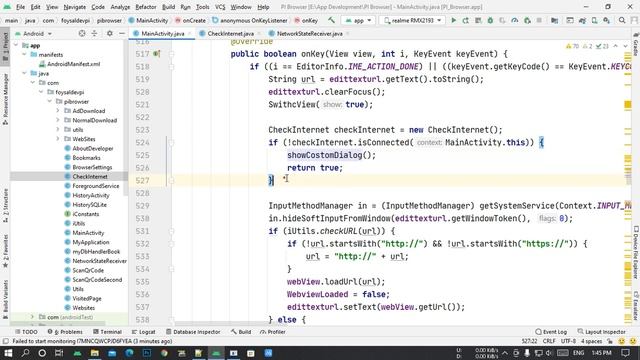
Task: Expand the com (androidTest) package
Action: point(33,317)
